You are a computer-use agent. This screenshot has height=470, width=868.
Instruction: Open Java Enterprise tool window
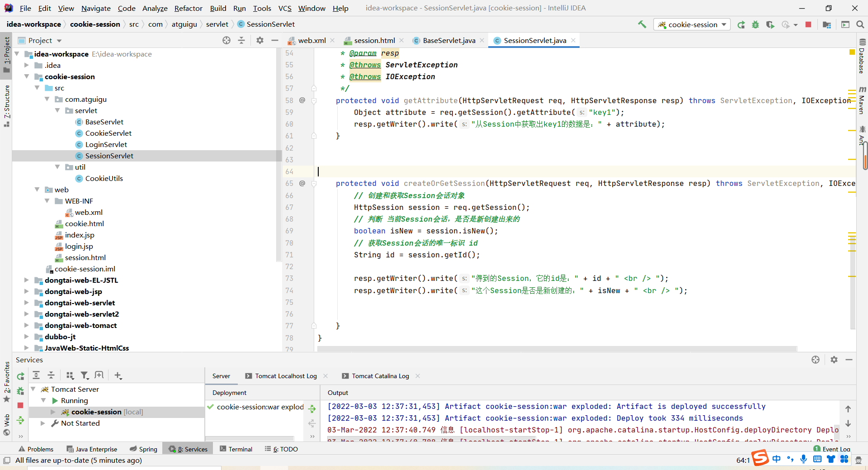(92, 449)
